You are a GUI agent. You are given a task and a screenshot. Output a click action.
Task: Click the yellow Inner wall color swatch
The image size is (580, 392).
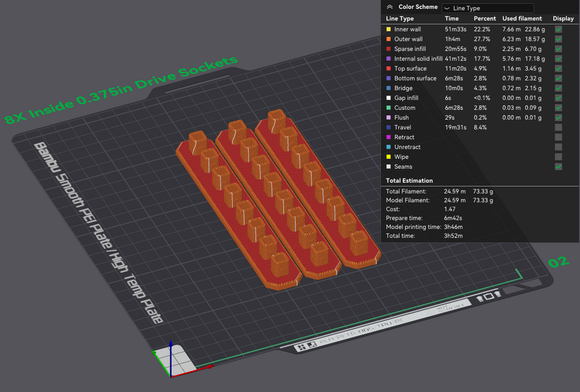tap(389, 29)
